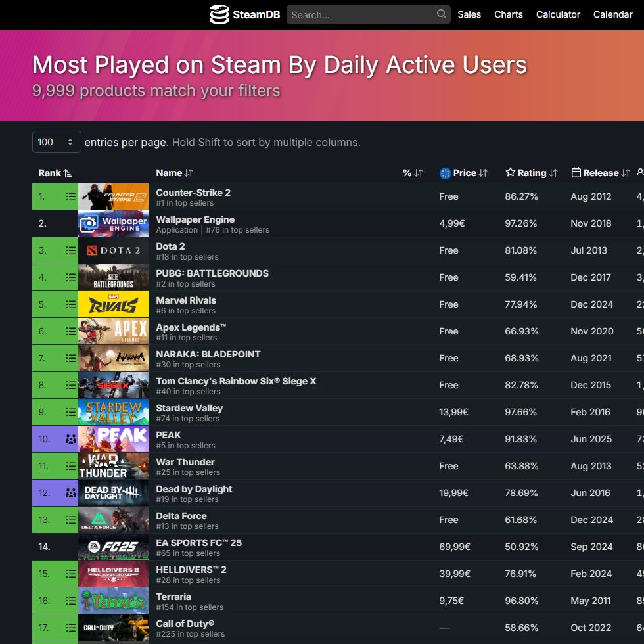Screen dimensions: 644x644
Task: Open the Marvel Rivals link
Action: point(186,300)
